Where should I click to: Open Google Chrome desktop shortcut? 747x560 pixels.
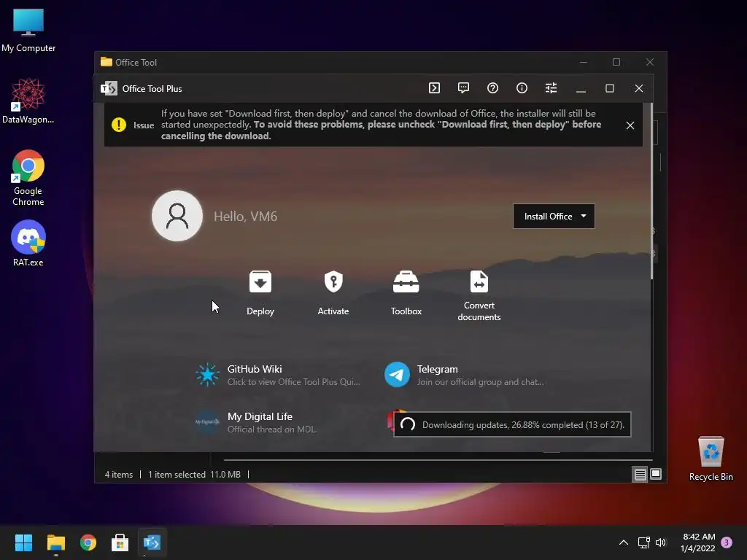click(x=28, y=178)
